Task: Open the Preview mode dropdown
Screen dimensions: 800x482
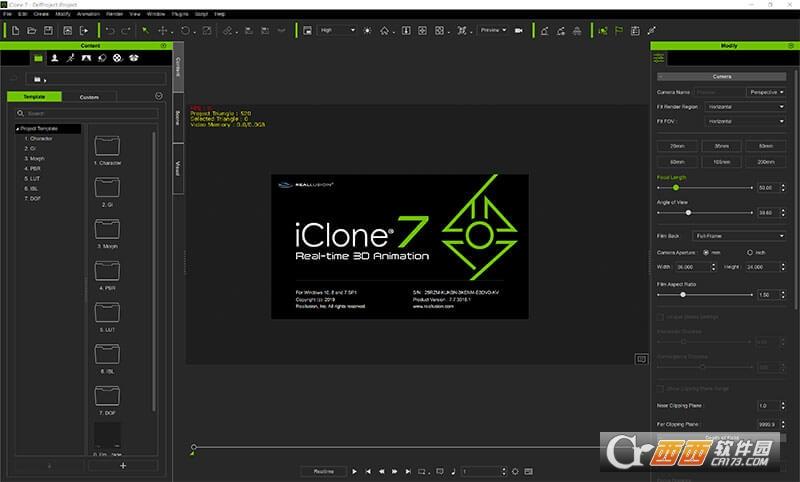Action: (x=493, y=31)
